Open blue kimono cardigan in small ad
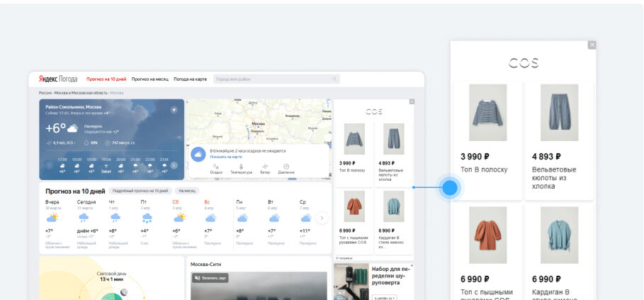The image size is (644, 300). (x=393, y=206)
